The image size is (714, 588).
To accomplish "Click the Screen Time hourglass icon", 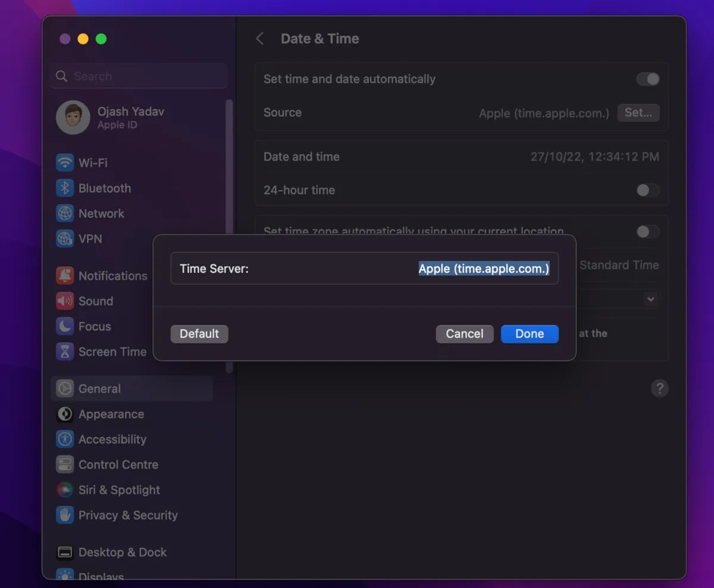I will pos(64,352).
